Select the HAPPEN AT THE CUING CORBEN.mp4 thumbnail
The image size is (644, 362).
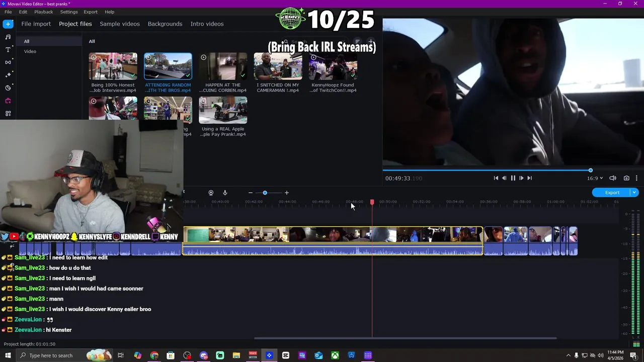(x=223, y=66)
